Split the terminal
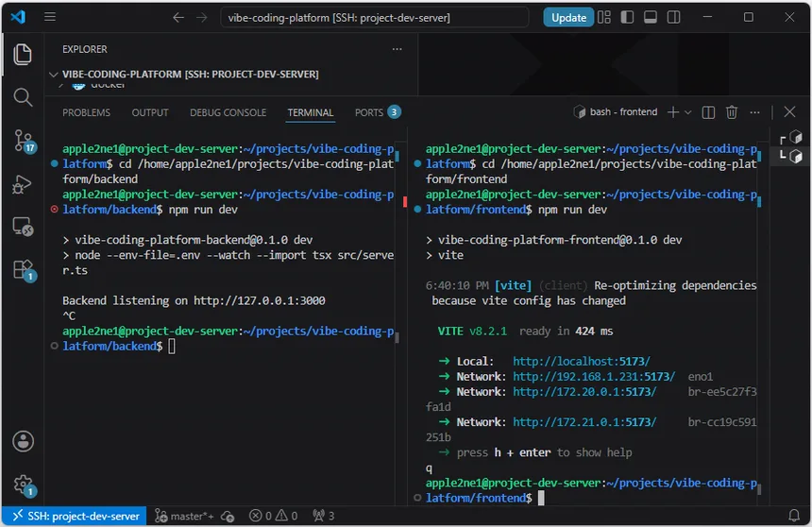This screenshot has width=812, height=527. [x=708, y=112]
